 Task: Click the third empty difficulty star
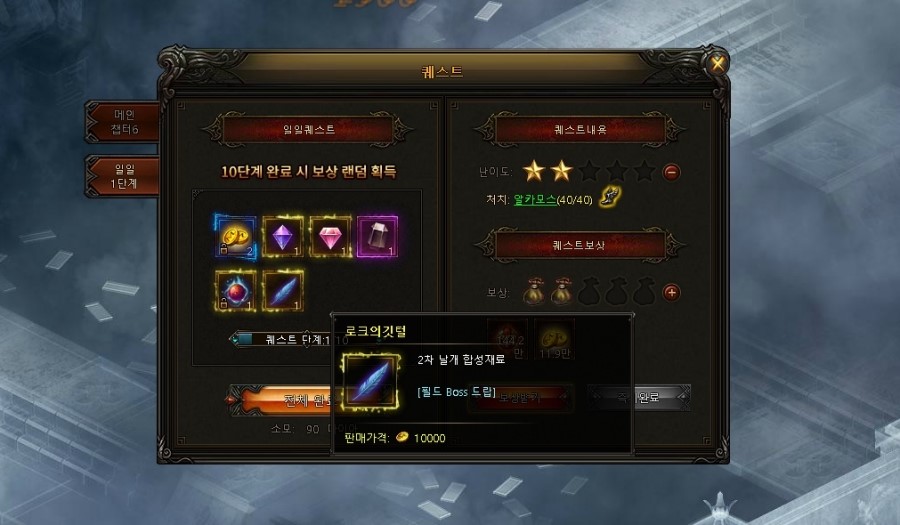589,171
